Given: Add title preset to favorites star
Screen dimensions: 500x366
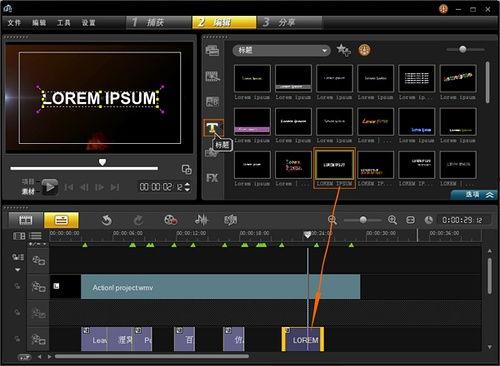Looking at the screenshot, I should (343, 50).
